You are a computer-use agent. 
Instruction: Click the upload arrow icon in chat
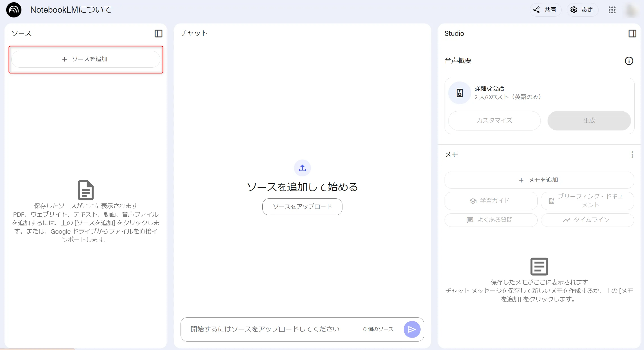point(302,168)
